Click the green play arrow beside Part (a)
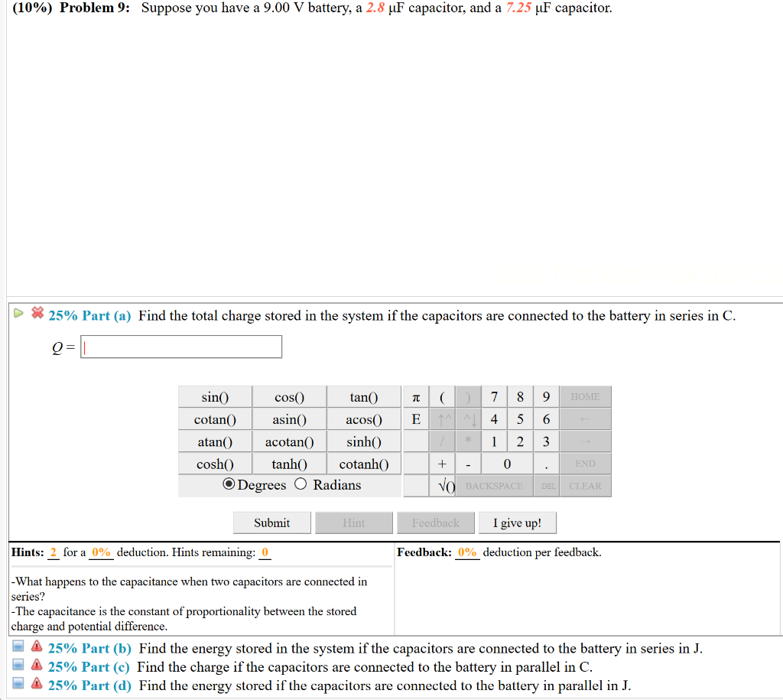The height and width of the screenshot is (700, 783). (18, 313)
